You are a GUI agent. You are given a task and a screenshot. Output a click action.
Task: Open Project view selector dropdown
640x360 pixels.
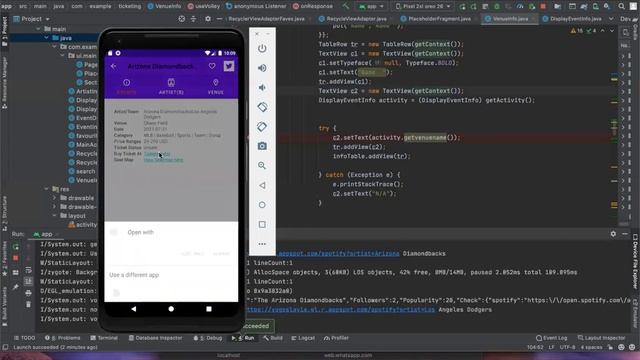click(31, 19)
